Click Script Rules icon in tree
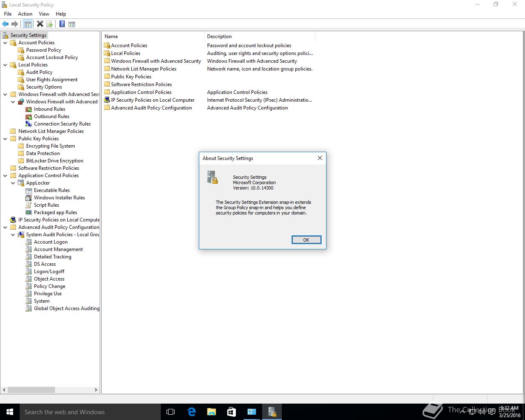The height and width of the screenshot is (420, 525). pyautogui.click(x=29, y=205)
